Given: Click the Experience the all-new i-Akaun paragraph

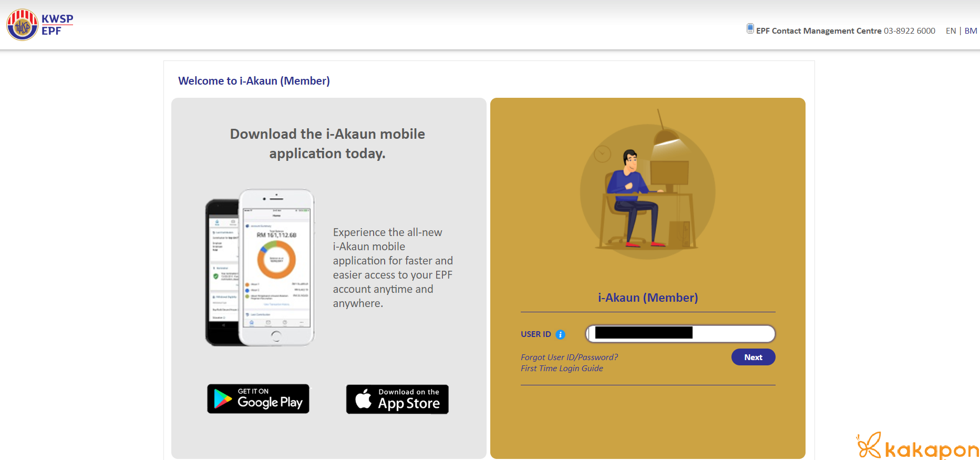Looking at the screenshot, I should click(393, 268).
